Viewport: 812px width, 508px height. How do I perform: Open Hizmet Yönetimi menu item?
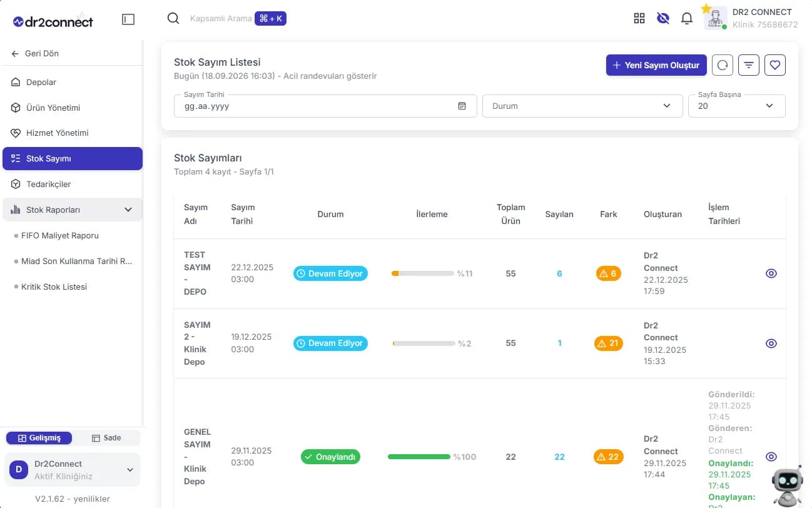coord(73,133)
